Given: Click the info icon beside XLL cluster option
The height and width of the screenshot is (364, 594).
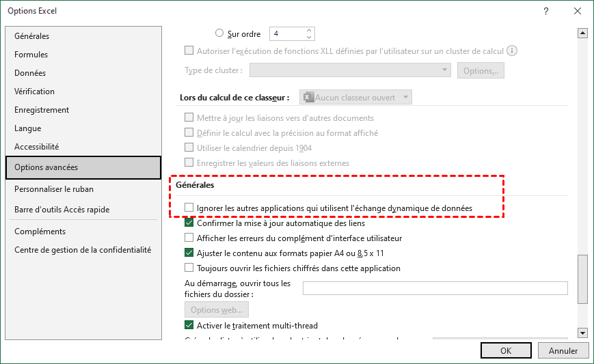Looking at the screenshot, I should (x=512, y=51).
